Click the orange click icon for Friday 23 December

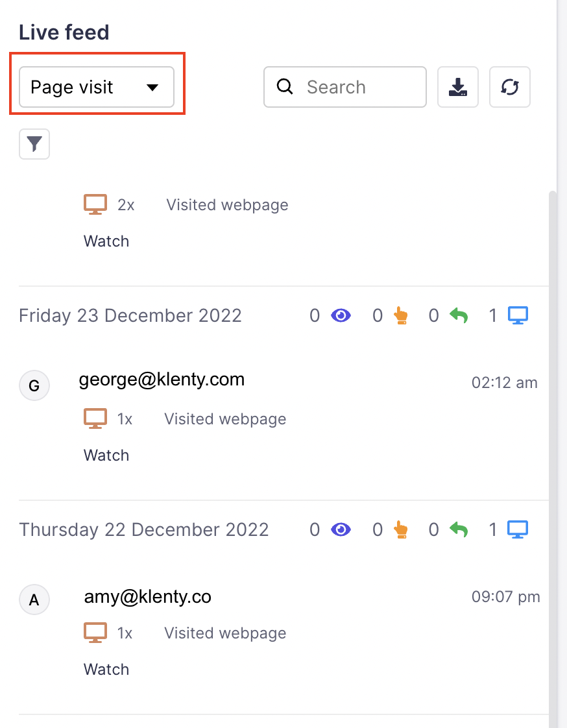tap(400, 316)
